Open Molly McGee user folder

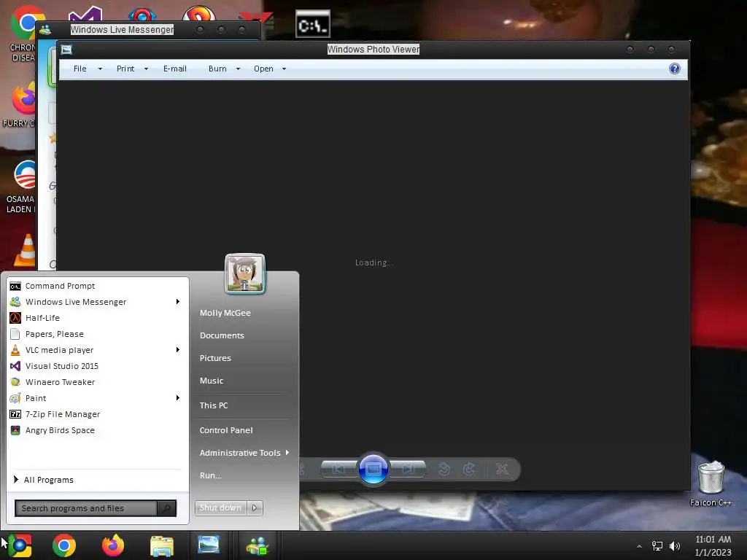[x=225, y=314]
